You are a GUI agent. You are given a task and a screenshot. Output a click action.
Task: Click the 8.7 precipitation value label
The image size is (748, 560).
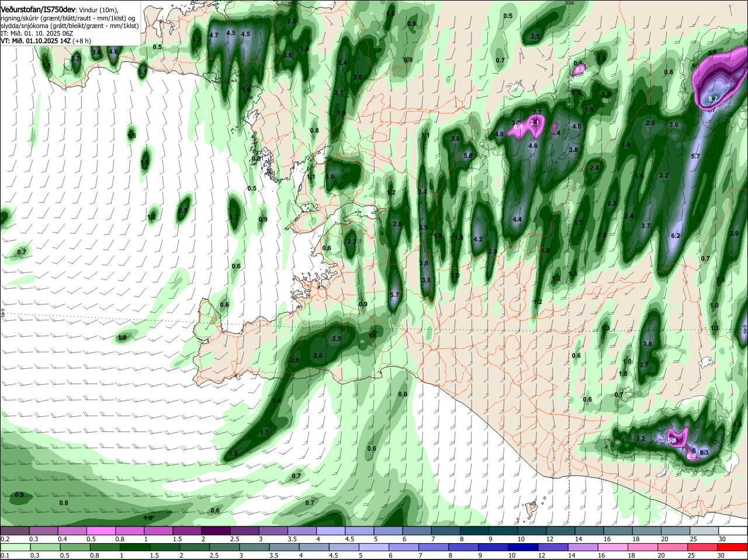(x=712, y=99)
